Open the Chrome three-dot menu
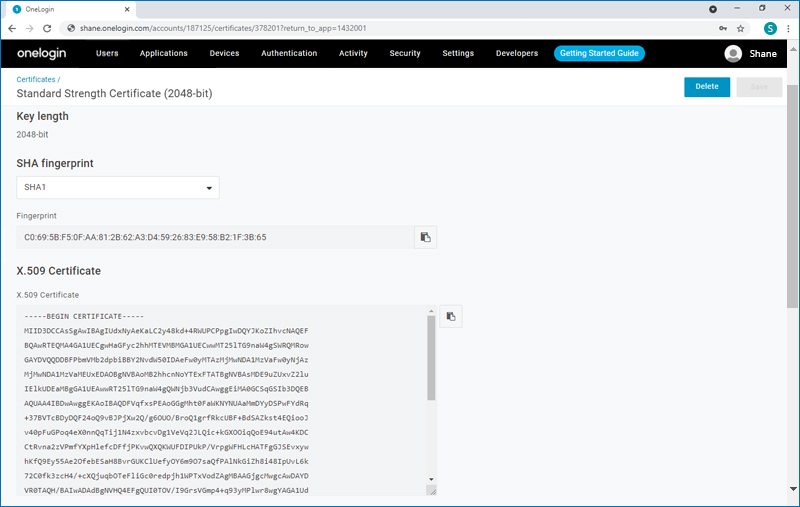 pyautogui.click(x=787, y=29)
